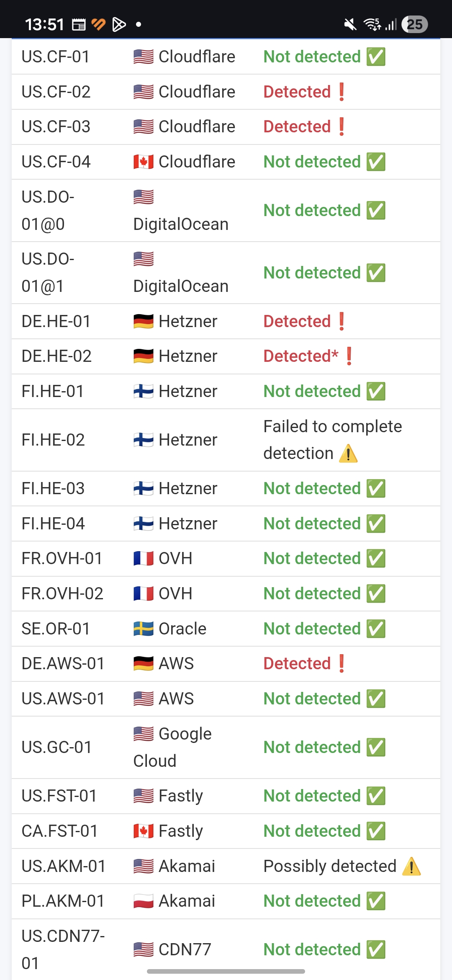The width and height of the screenshot is (452, 980).
Task: Tap the US.CDN77-01 server name
Action: (63, 949)
